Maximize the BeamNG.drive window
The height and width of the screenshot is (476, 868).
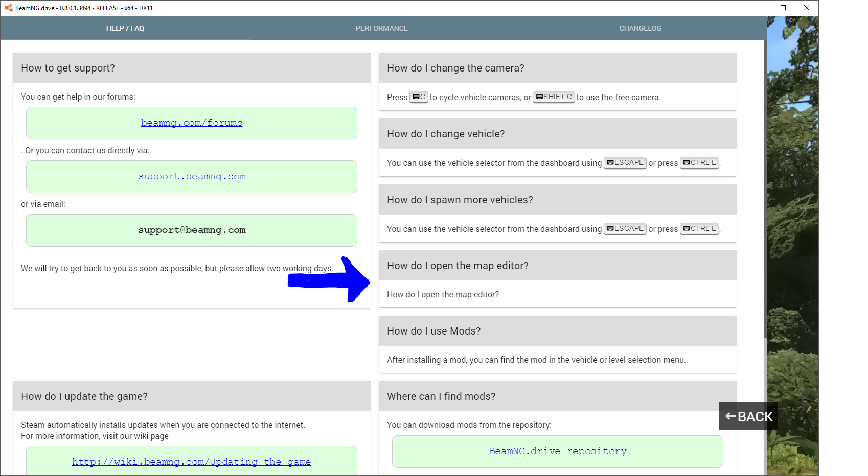pyautogui.click(x=783, y=8)
